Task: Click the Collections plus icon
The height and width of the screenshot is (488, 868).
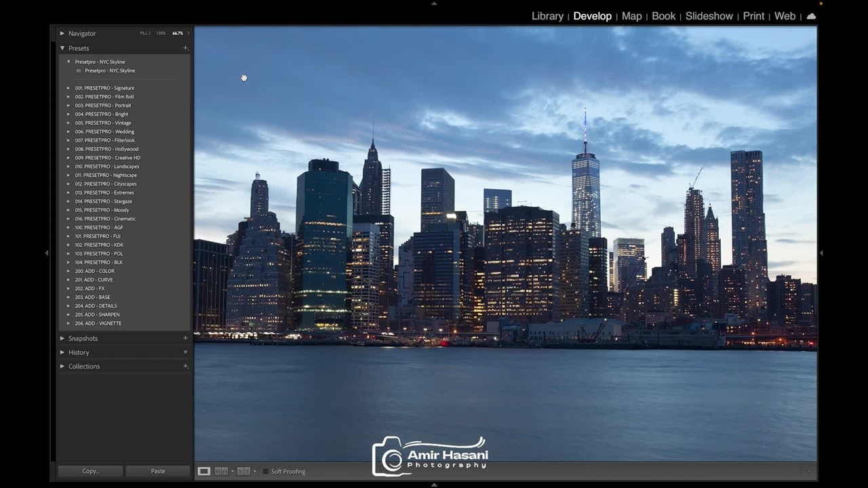Action: pos(185,366)
